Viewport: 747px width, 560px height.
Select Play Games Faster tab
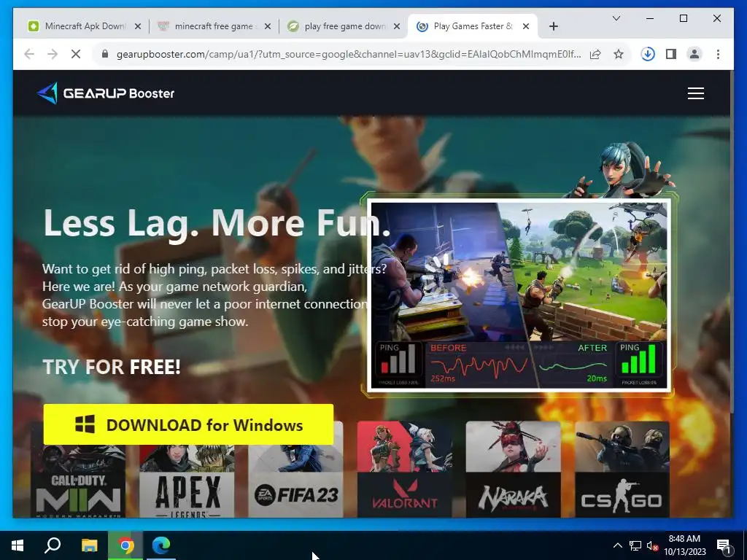pyautogui.click(x=472, y=26)
